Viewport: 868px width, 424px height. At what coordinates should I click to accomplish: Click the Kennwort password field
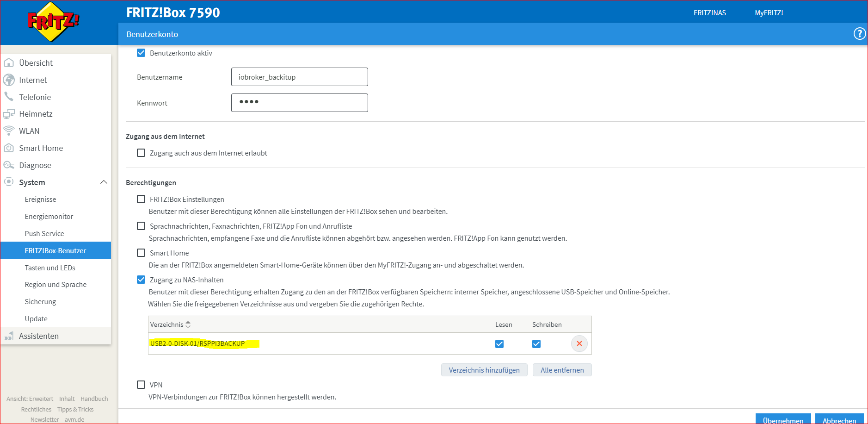(x=300, y=103)
